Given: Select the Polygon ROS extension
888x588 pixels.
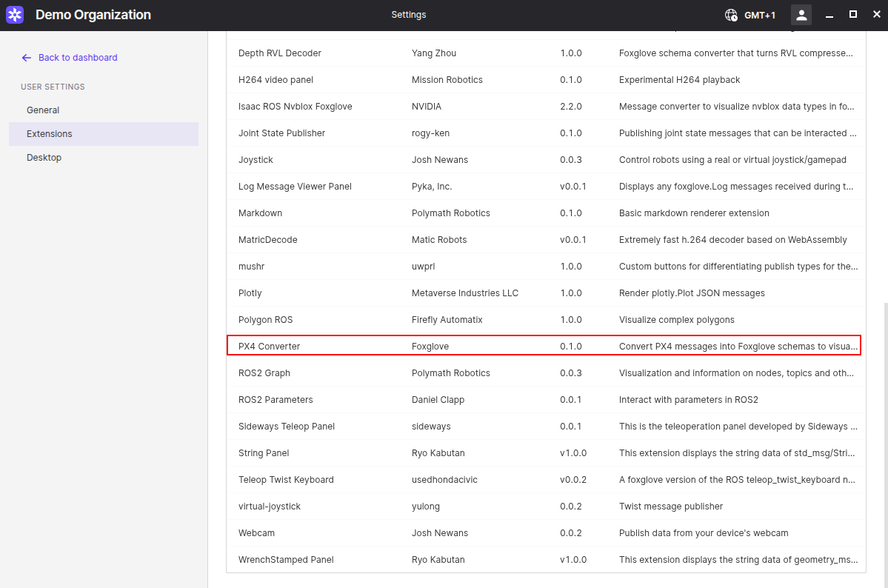Looking at the screenshot, I should 546,319.
